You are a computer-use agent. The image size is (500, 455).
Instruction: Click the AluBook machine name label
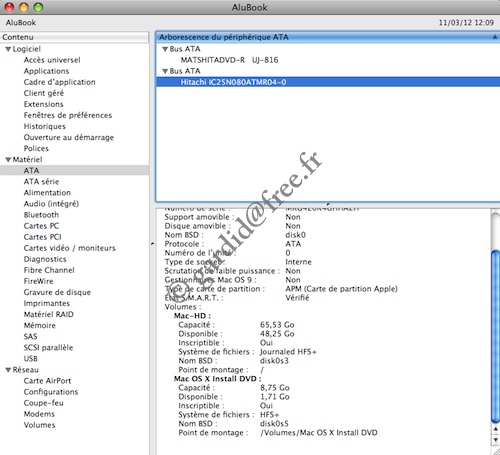point(21,23)
